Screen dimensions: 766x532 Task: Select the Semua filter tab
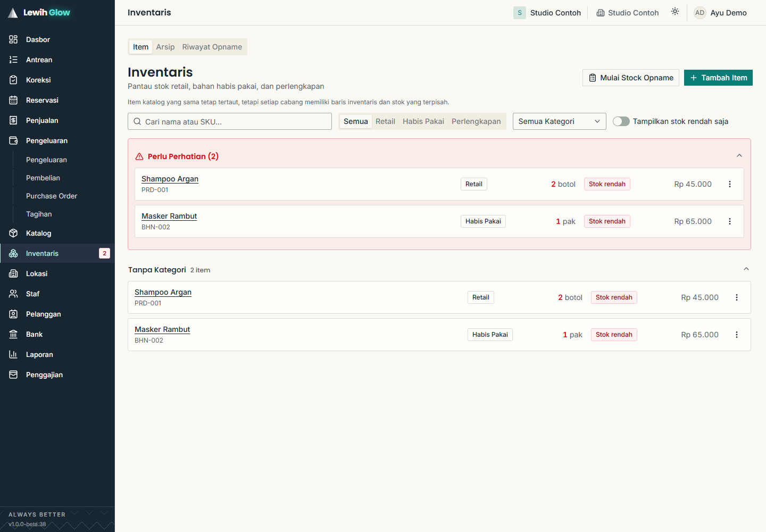(x=356, y=121)
